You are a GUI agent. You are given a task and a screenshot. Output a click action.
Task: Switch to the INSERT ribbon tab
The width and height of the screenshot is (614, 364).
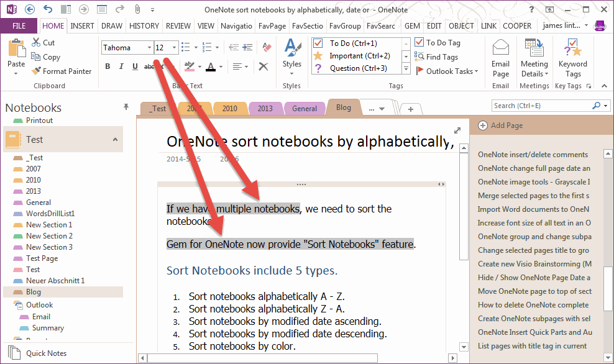pos(82,26)
